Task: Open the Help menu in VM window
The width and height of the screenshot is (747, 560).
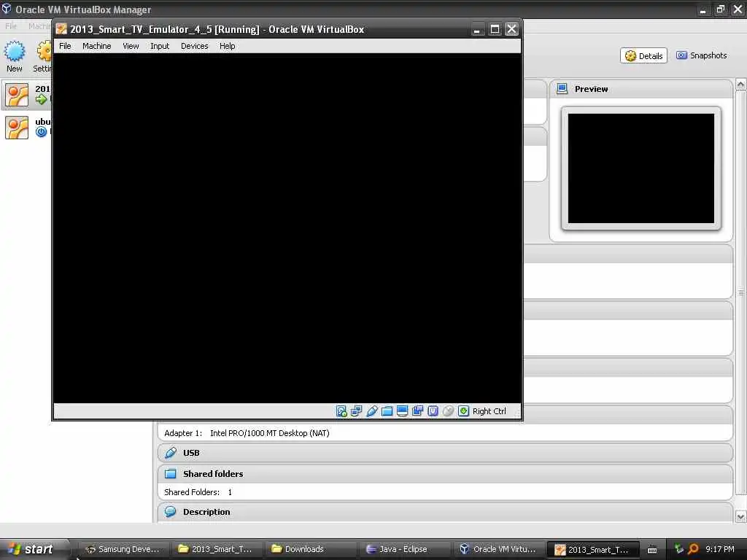Action: (228, 46)
